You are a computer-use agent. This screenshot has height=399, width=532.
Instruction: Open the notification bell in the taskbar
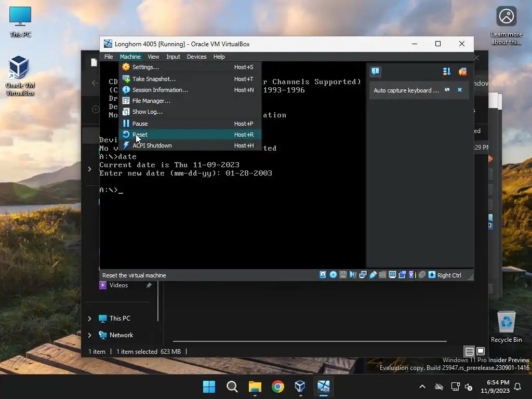(518, 387)
